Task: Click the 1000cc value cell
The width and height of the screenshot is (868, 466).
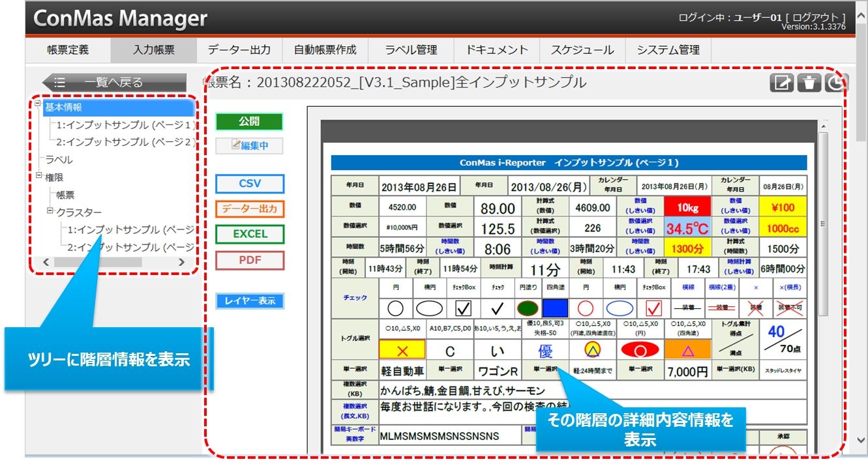Action: click(x=783, y=228)
